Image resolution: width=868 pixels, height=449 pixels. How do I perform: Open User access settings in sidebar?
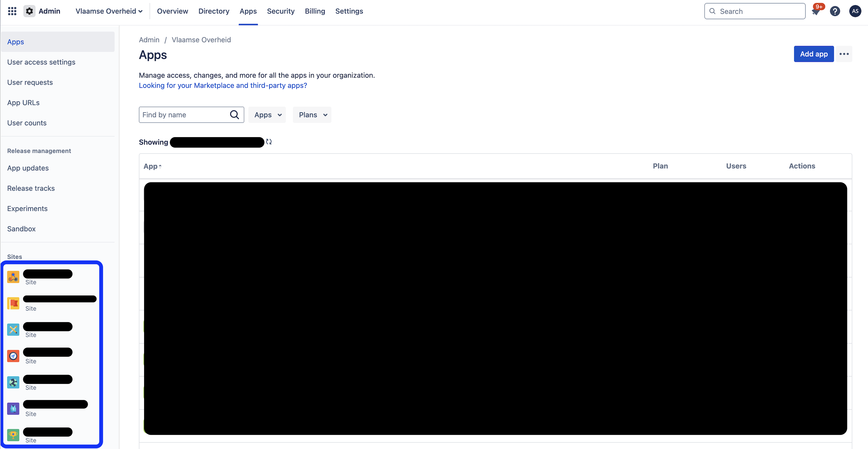tap(41, 62)
